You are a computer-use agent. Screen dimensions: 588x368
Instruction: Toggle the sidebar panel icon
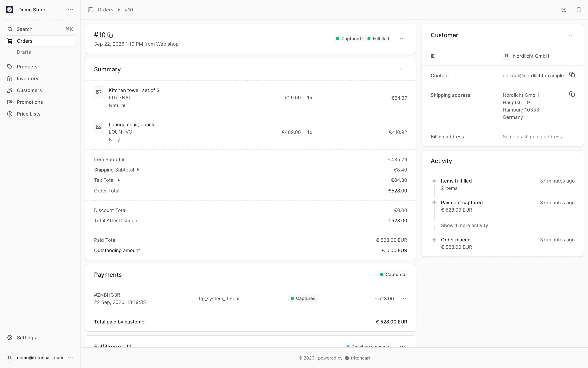[90, 10]
